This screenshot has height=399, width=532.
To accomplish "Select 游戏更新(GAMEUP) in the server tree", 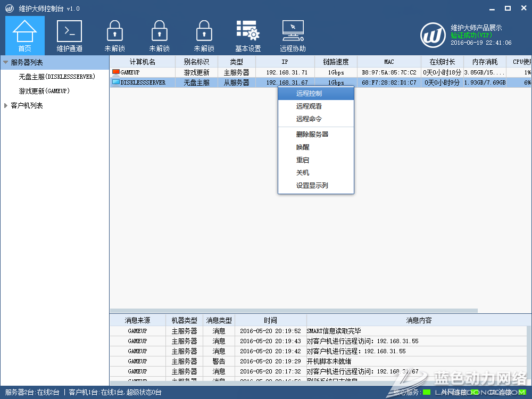I will point(45,91).
